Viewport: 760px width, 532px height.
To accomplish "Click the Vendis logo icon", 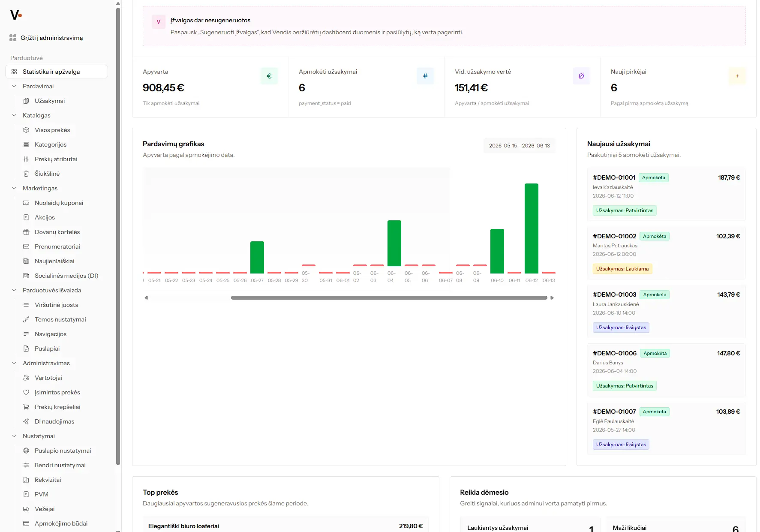I will [16, 15].
